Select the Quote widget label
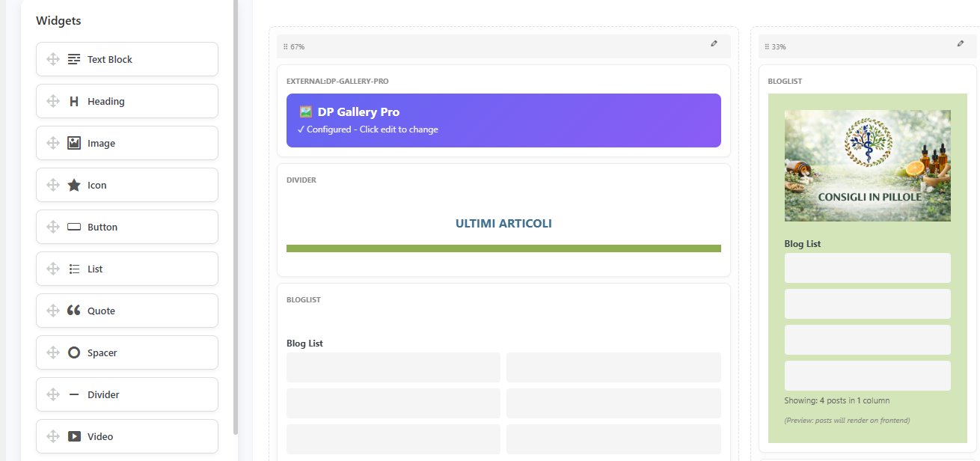Image resolution: width=980 pixels, height=461 pixels. pyautogui.click(x=101, y=311)
